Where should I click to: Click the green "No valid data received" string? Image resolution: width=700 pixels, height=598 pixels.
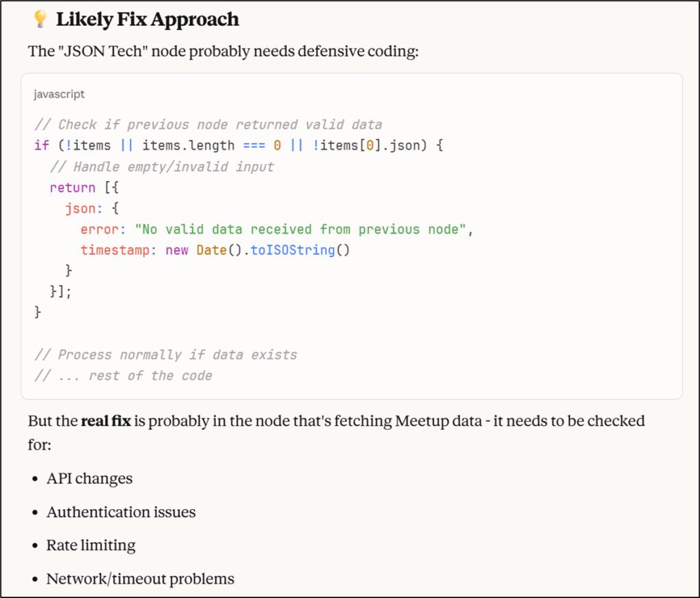pyautogui.click(x=301, y=230)
